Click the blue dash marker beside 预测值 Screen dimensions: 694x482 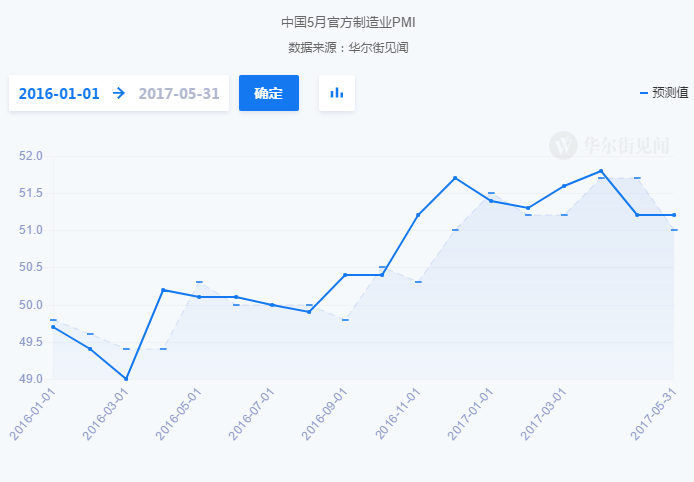(644, 93)
